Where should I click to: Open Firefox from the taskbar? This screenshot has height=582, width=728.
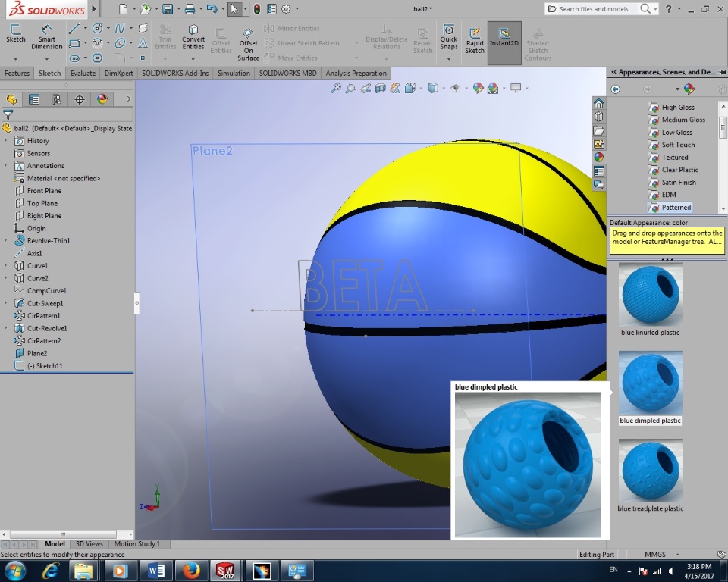(x=191, y=571)
